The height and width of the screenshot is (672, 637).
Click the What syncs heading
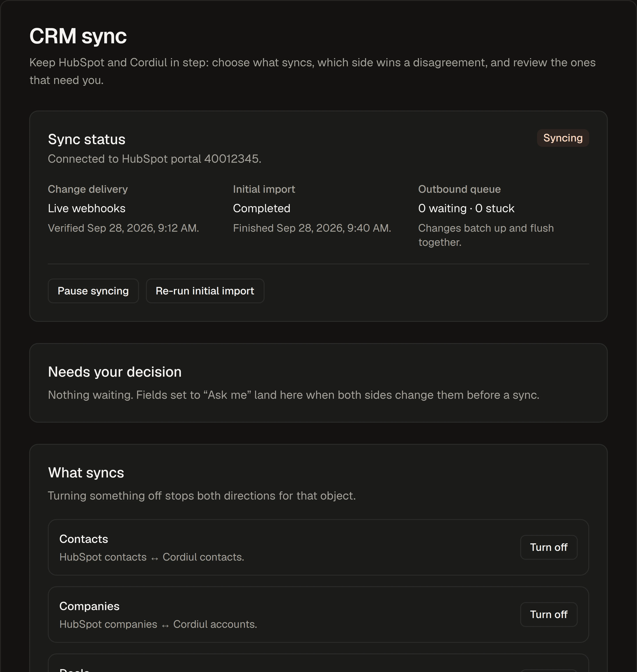coord(86,473)
